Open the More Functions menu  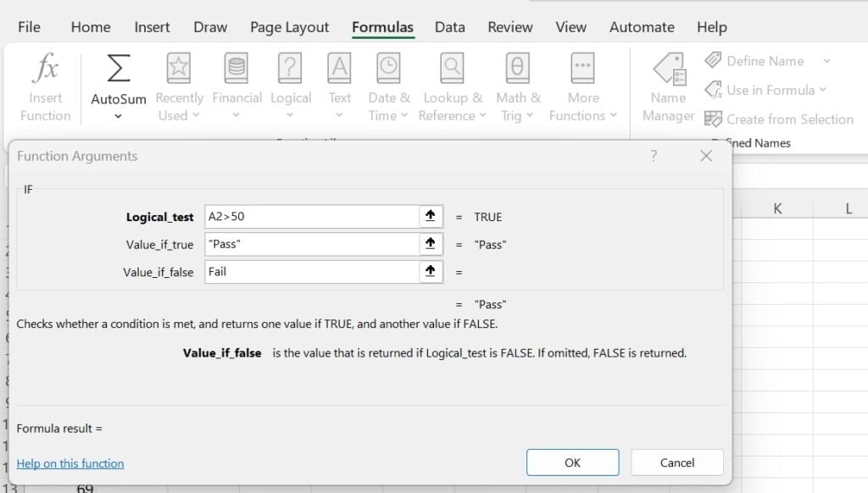tap(583, 87)
